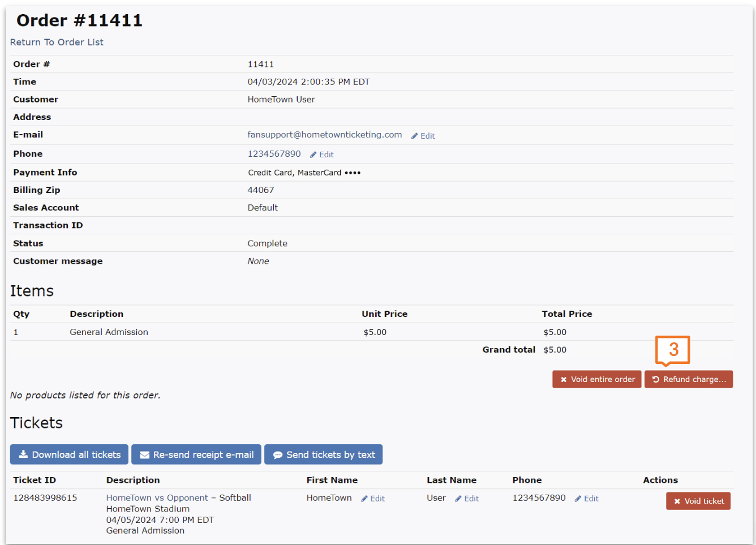Click the pencil icon beside the order phone number
The image size is (756, 545).
point(313,155)
